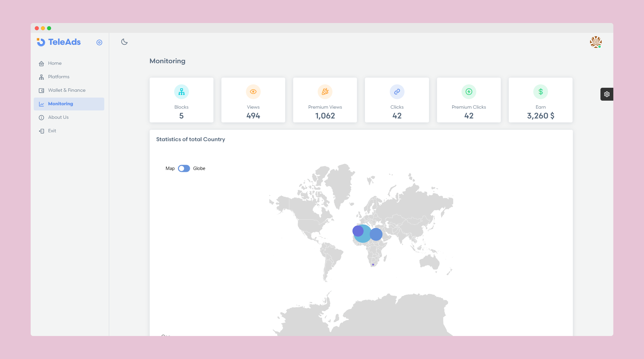Click Exit to log out

52,131
